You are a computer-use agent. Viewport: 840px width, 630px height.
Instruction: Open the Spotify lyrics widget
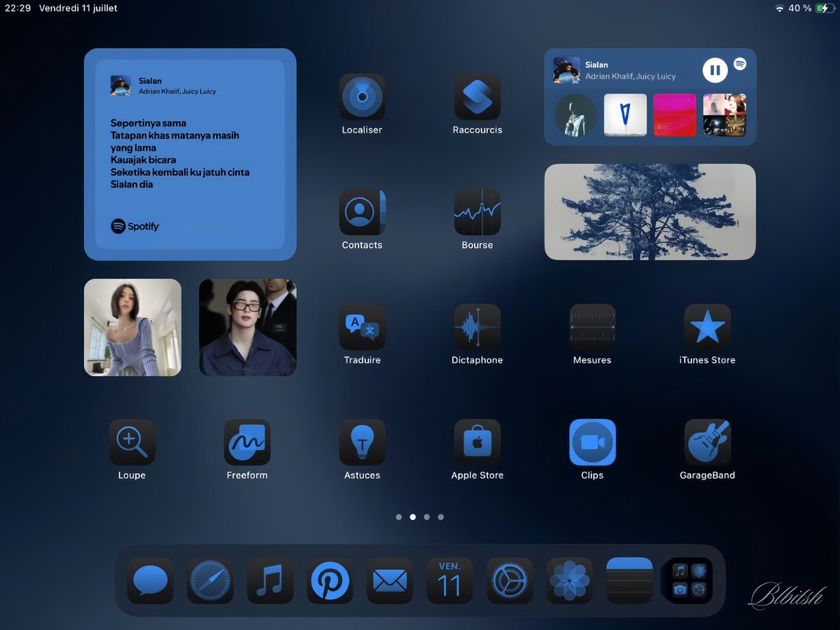click(190, 154)
